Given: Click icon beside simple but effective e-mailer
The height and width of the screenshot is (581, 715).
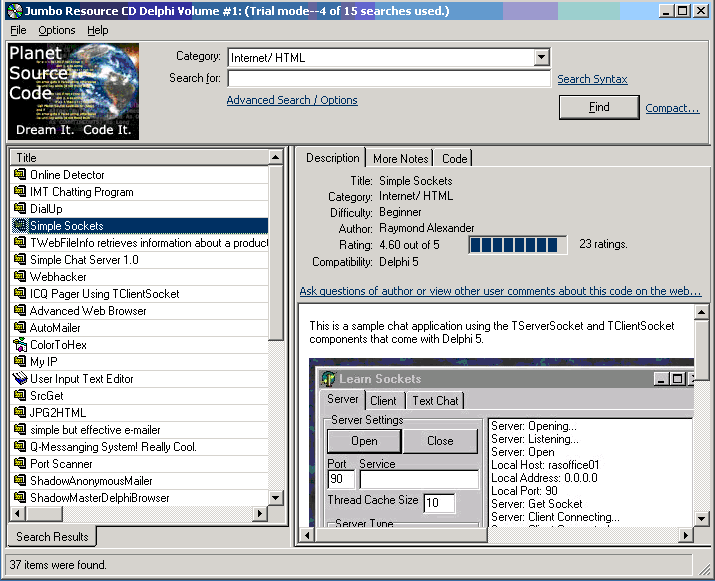Looking at the screenshot, I should [20, 430].
